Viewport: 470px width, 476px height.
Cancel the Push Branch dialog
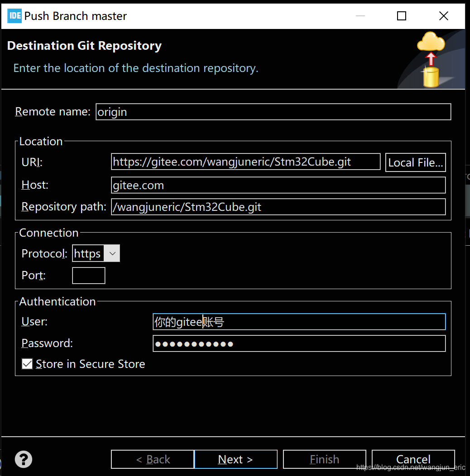pos(413,459)
